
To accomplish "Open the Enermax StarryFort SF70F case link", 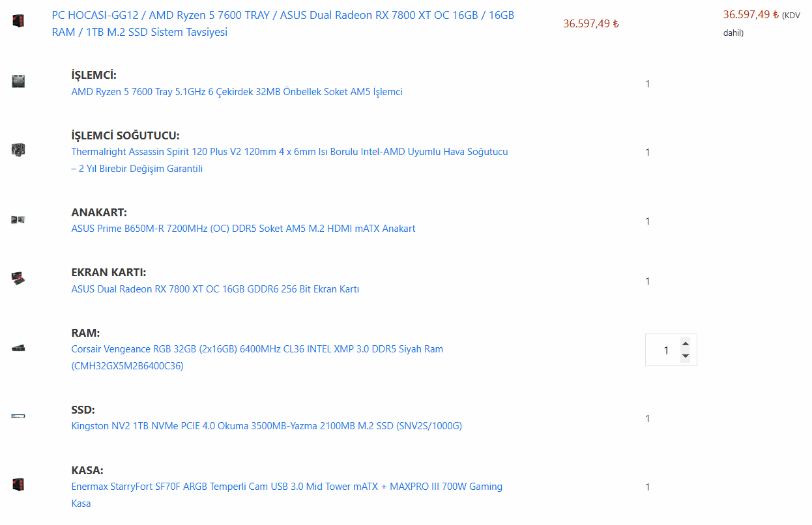I will tap(287, 495).
